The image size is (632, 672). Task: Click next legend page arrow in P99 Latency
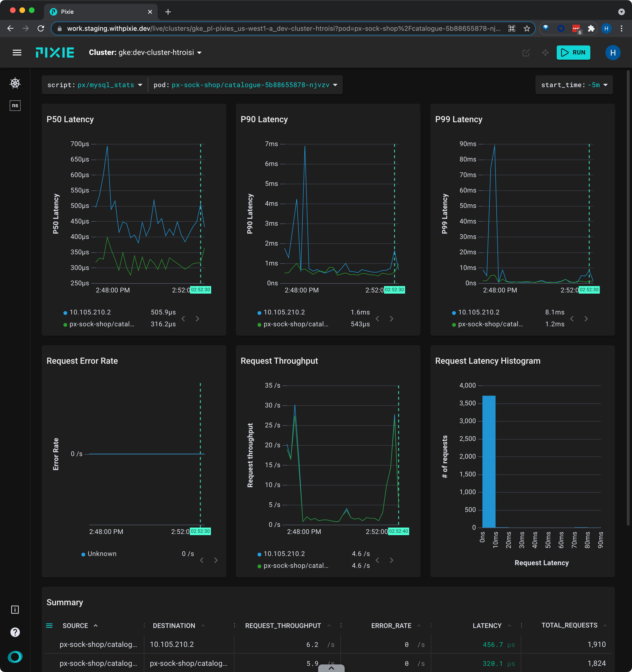pos(586,319)
